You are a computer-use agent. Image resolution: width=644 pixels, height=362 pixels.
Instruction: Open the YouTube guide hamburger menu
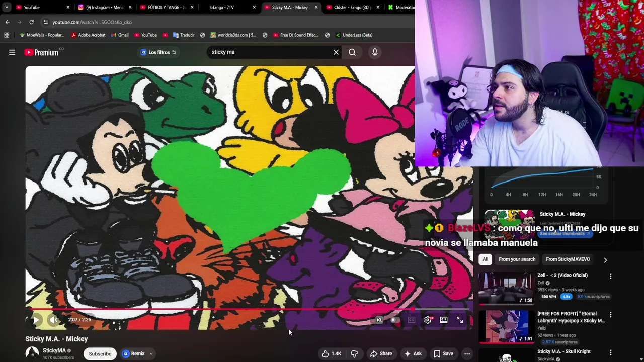click(12, 52)
